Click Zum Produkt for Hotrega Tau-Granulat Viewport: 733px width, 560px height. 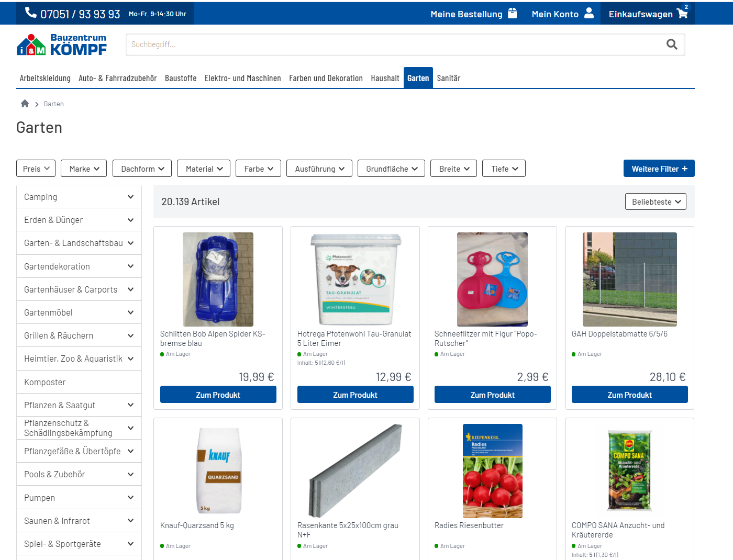click(356, 395)
